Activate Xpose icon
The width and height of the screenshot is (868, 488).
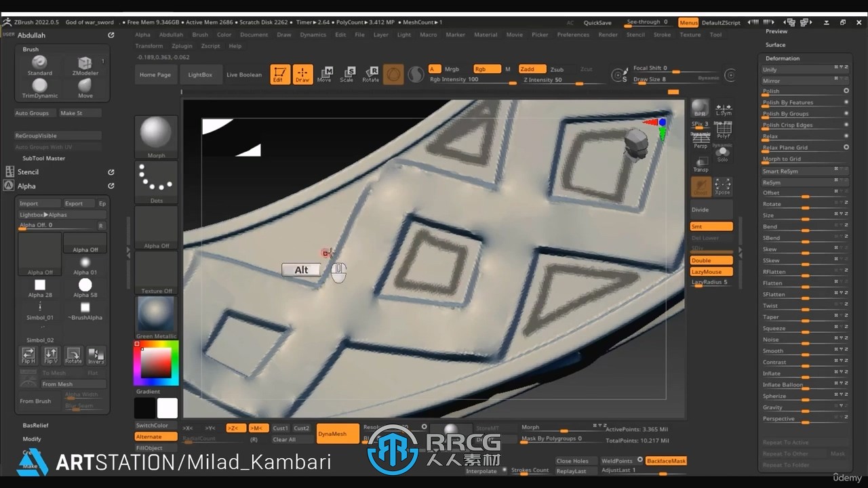723,186
